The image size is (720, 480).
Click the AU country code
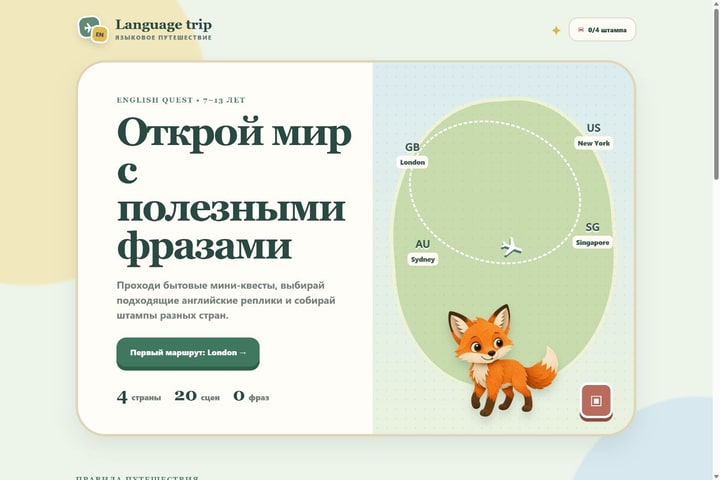pos(422,244)
